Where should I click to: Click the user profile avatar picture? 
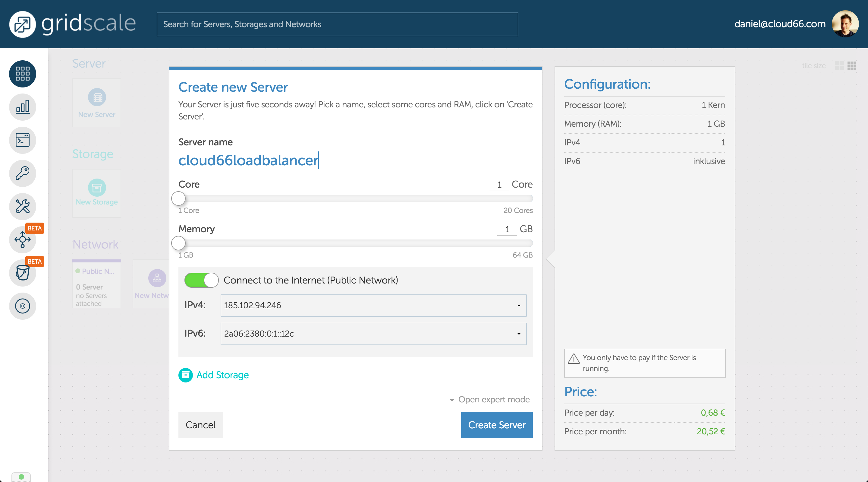coord(845,24)
